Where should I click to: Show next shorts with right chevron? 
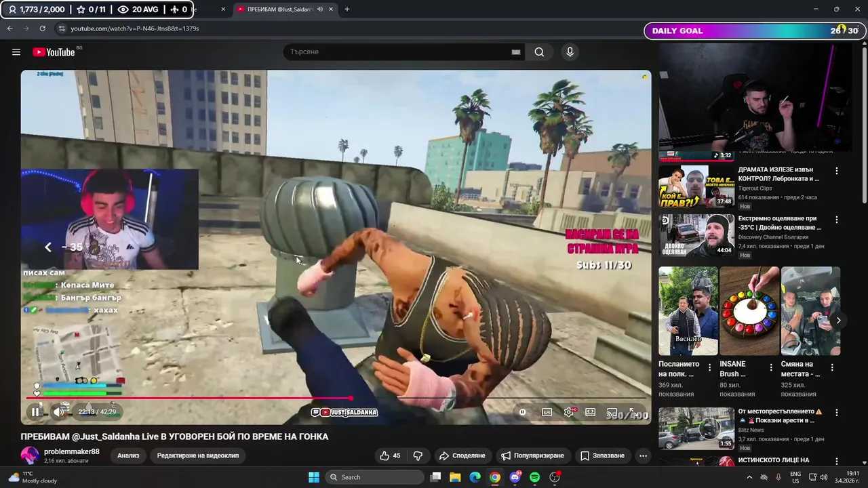(x=839, y=321)
